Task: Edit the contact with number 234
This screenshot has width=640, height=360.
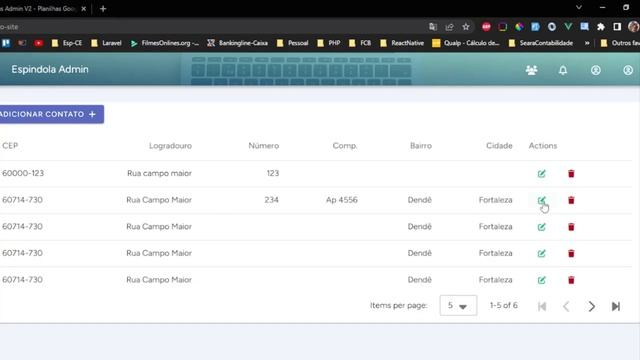Action: (x=541, y=200)
